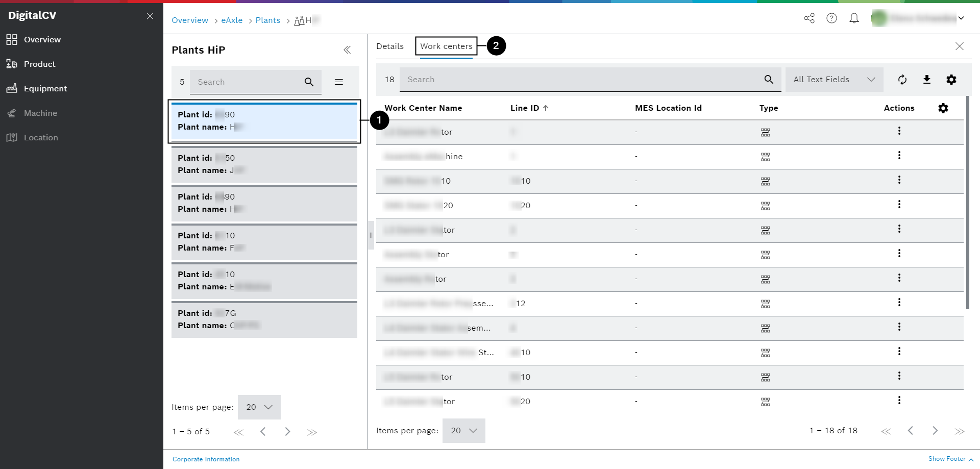Open work centers items per page dropdown
Screen dimensions: 980x469
(463, 431)
